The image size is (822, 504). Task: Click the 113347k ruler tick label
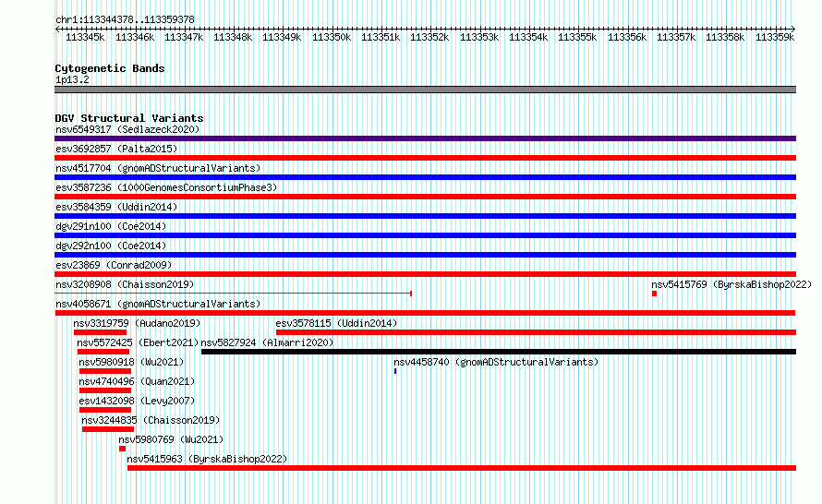pyautogui.click(x=184, y=38)
